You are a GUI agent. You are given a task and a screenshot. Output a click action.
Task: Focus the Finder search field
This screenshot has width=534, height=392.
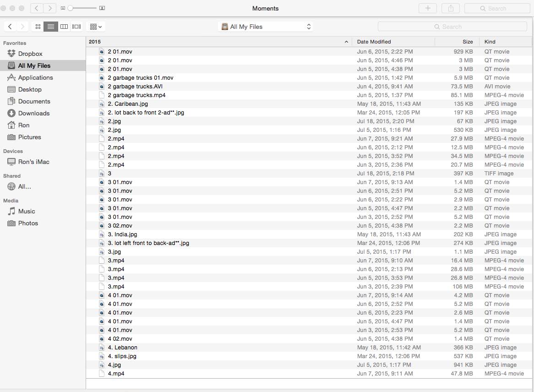coord(452,27)
